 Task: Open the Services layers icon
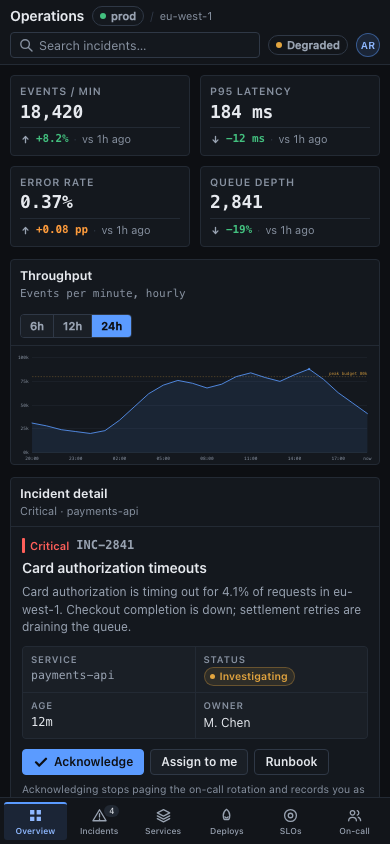click(163, 815)
